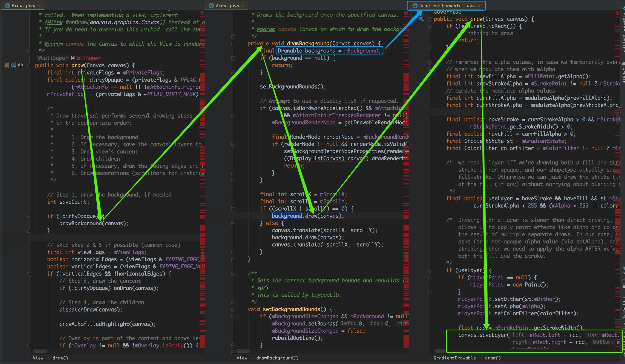The height and width of the screenshot is (364, 625).
Task: Click the left pane horizontal scrollbar
Action: 40,351
